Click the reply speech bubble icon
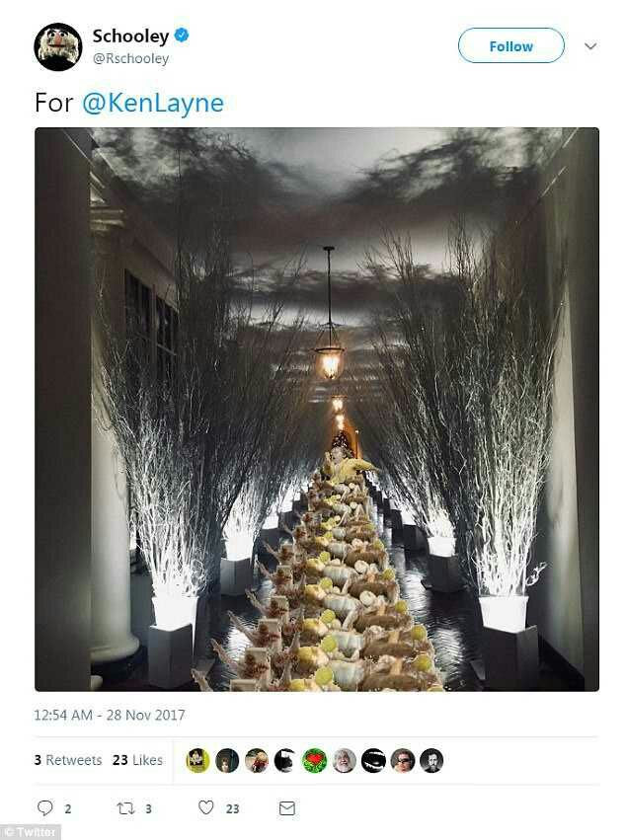This screenshot has width=626, height=840. [x=45, y=807]
